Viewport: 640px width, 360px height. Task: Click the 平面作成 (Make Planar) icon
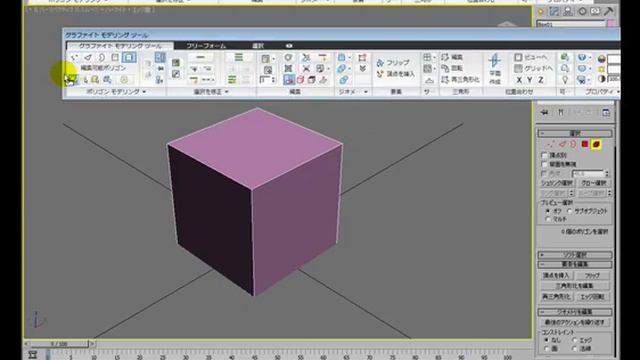tap(495, 69)
